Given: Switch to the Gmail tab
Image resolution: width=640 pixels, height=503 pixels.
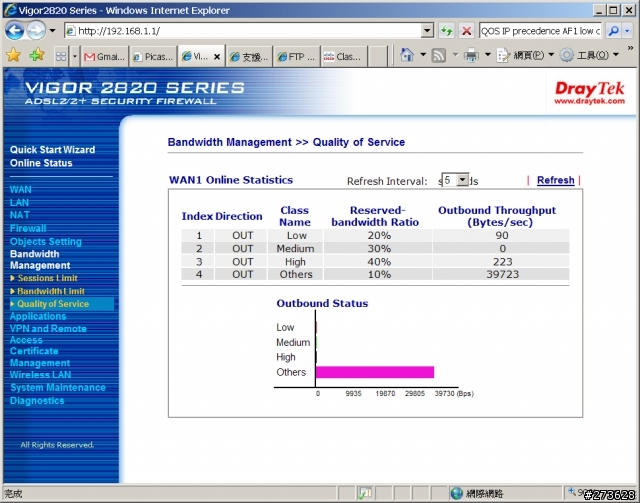Looking at the screenshot, I should coord(104,56).
